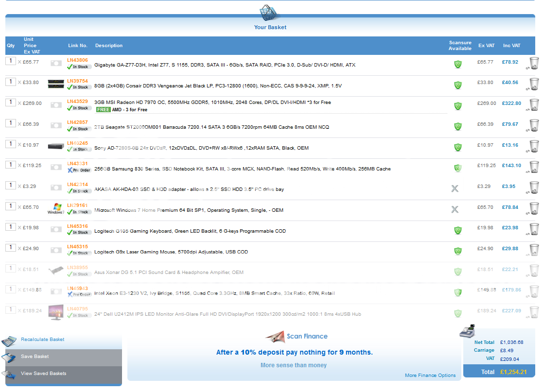Click Recalculate Basket
Viewport: 543px width, 392px height.
pyautogui.click(x=42, y=340)
